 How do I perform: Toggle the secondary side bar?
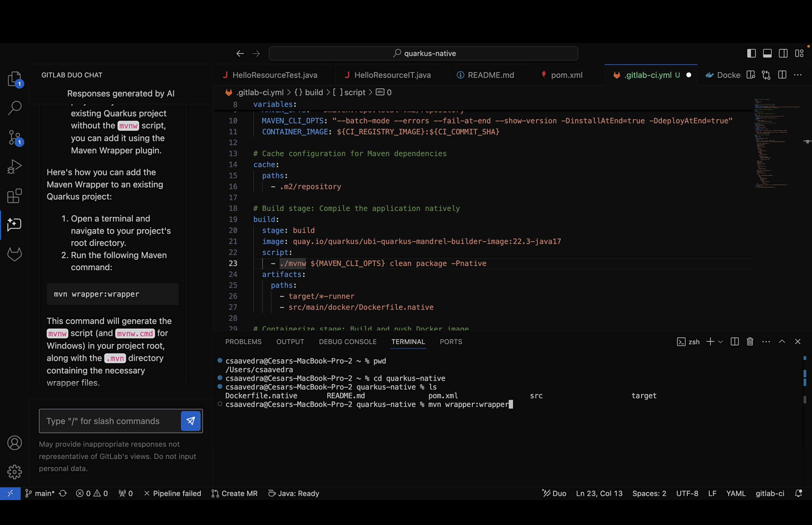pos(783,53)
